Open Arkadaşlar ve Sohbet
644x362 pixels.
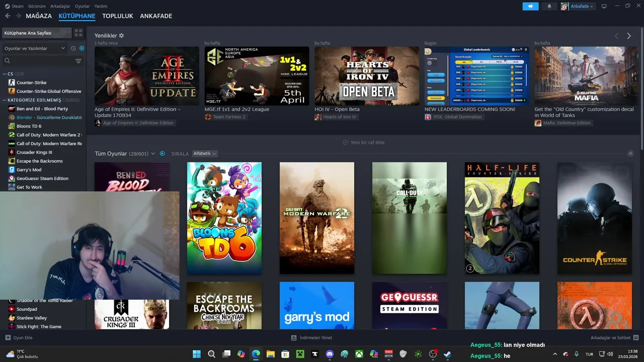(x=614, y=338)
